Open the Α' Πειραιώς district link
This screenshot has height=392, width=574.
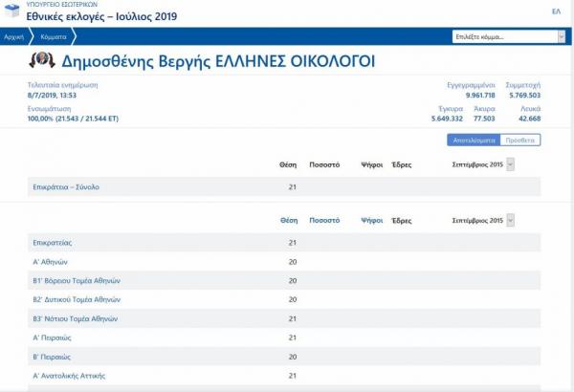51,338
